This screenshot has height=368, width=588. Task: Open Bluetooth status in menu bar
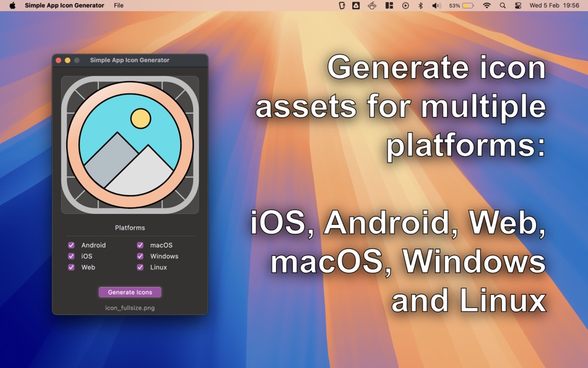click(420, 5)
